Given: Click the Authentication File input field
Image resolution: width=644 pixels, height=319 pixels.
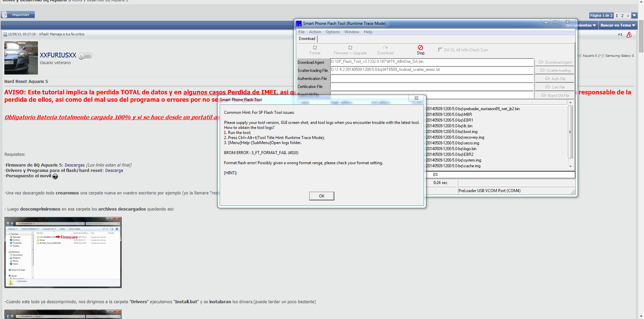Looking at the screenshot, I should click(x=432, y=78).
